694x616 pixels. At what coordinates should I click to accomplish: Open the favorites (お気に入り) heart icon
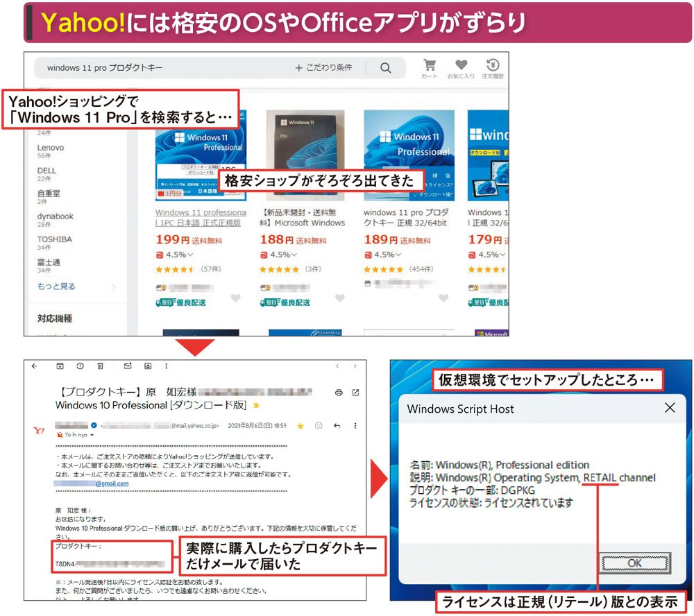(461, 69)
